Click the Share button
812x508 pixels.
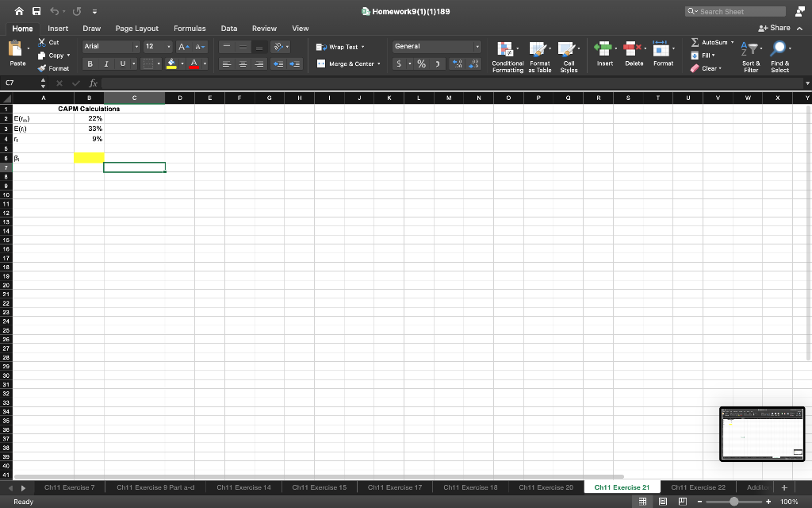pyautogui.click(x=776, y=28)
